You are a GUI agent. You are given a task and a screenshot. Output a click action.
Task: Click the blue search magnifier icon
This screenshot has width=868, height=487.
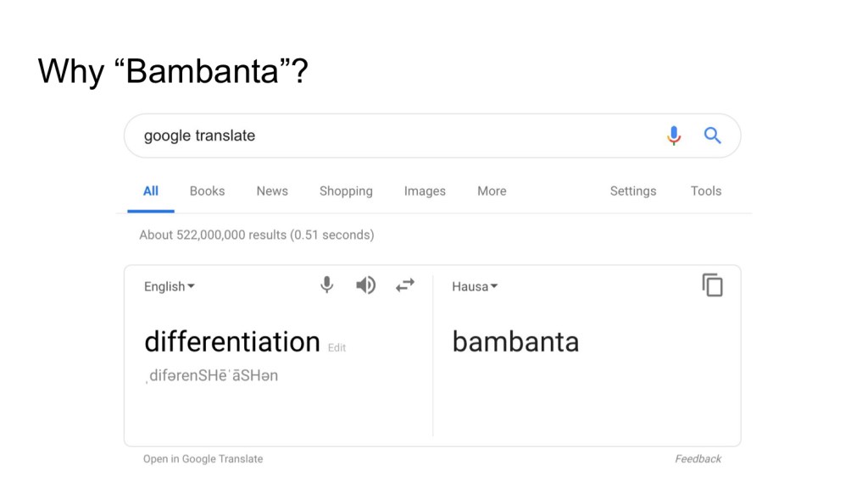pyautogui.click(x=713, y=136)
